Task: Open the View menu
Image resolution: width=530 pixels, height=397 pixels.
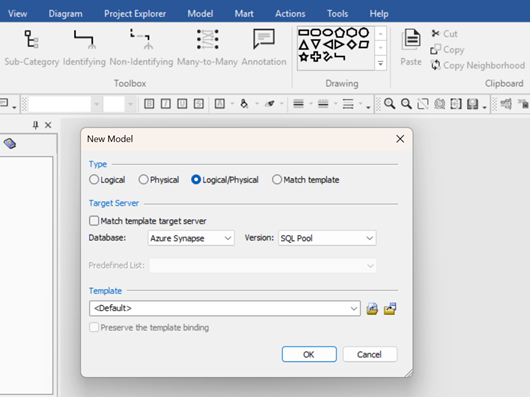Action: click(x=18, y=14)
